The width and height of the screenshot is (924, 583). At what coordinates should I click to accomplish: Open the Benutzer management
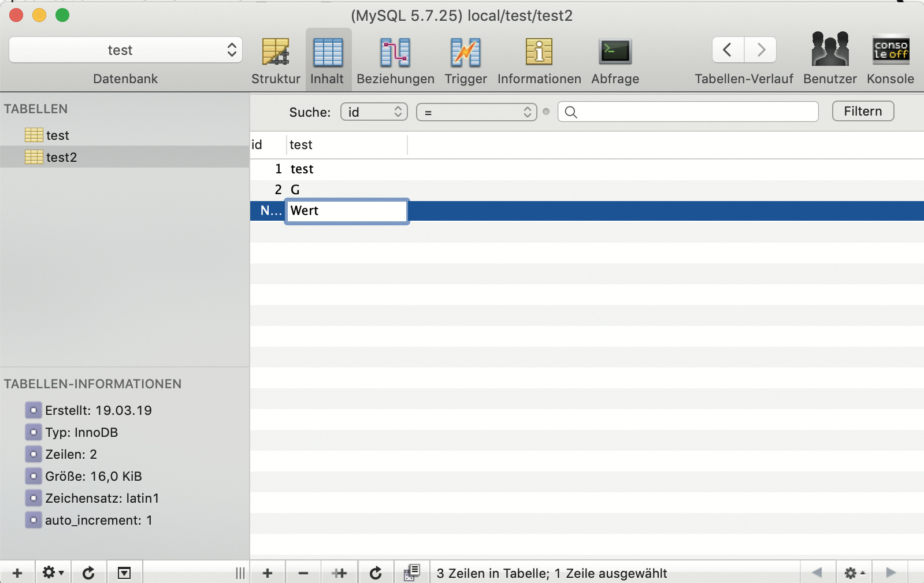point(830,60)
